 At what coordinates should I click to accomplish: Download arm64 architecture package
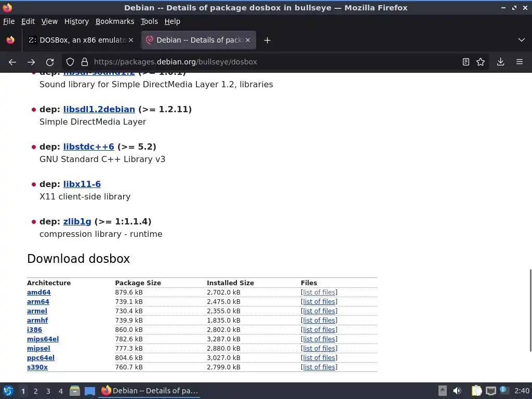pos(38,302)
